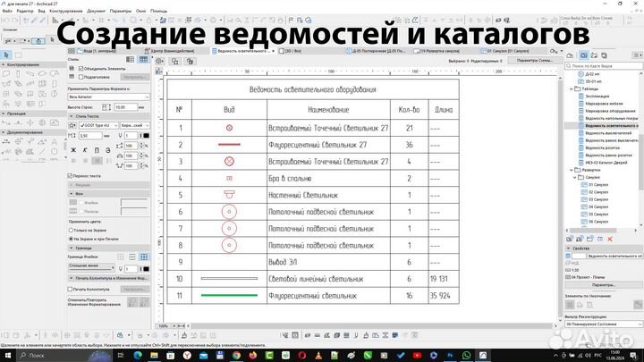Click Высота Строк value field
This screenshot has height=362, width=644.
125,107
